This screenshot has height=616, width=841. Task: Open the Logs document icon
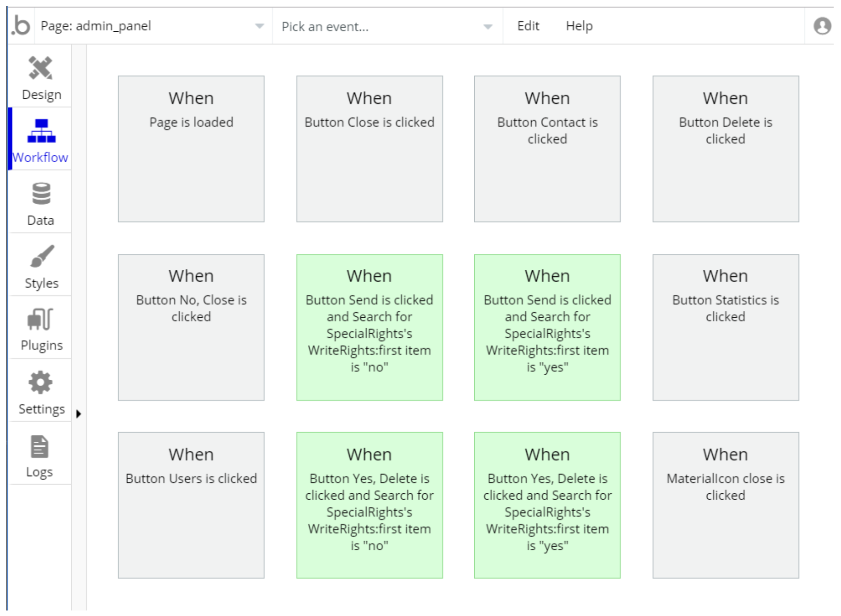40,446
